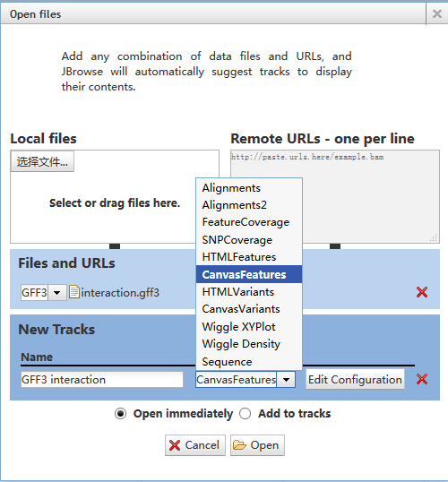Remove interaction.gff3 with its red X
This screenshot has width=448, height=482.
pyautogui.click(x=421, y=292)
